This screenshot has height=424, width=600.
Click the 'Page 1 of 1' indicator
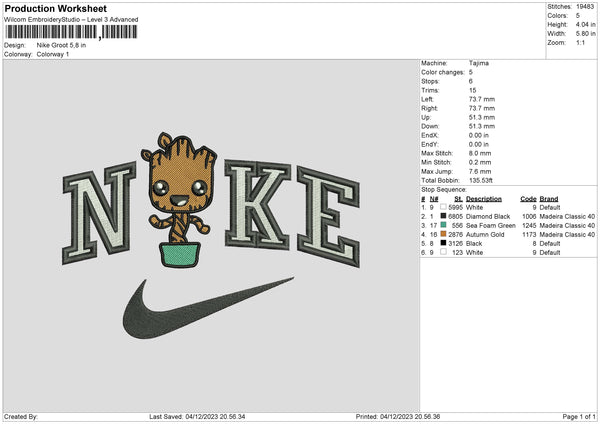click(x=579, y=416)
